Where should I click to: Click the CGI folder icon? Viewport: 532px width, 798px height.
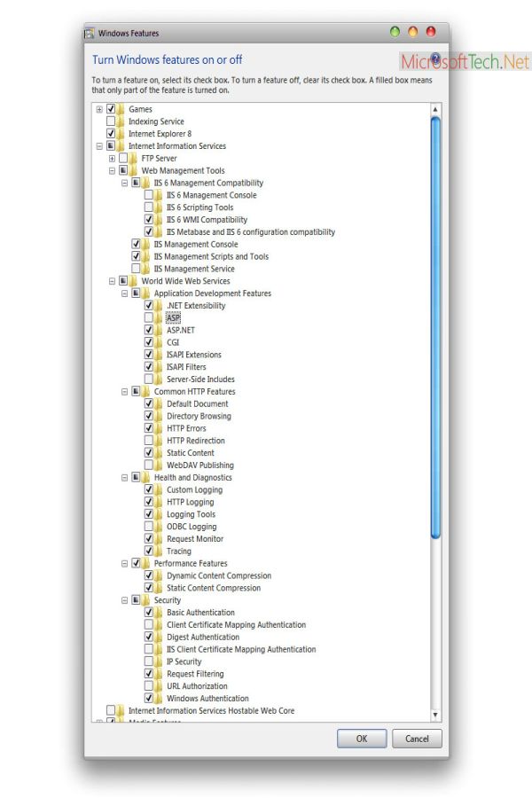(159, 342)
